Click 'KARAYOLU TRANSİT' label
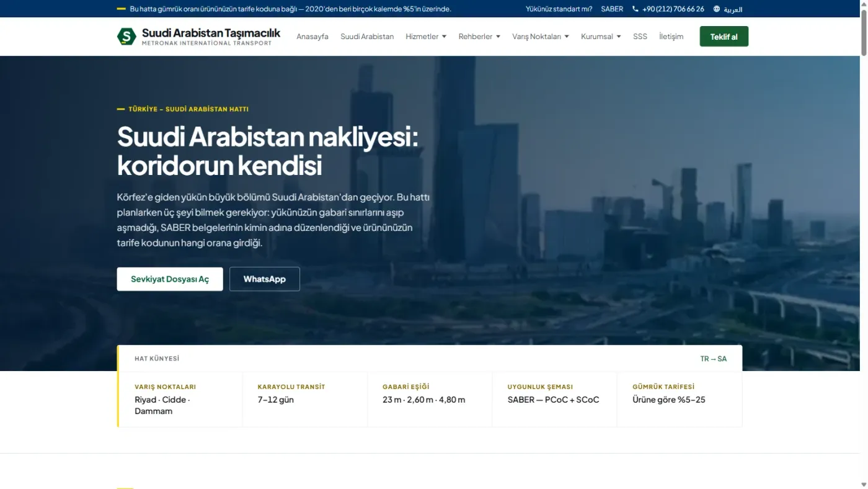868x489 pixels. pos(291,387)
